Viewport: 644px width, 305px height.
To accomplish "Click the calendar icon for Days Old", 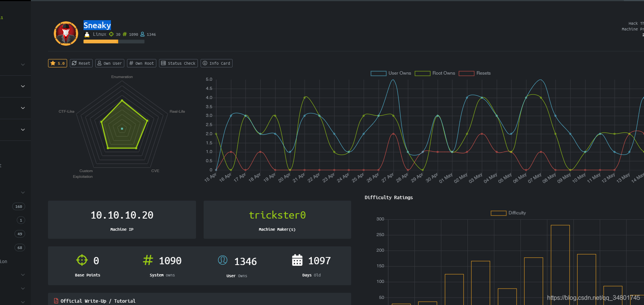I will 297,260.
